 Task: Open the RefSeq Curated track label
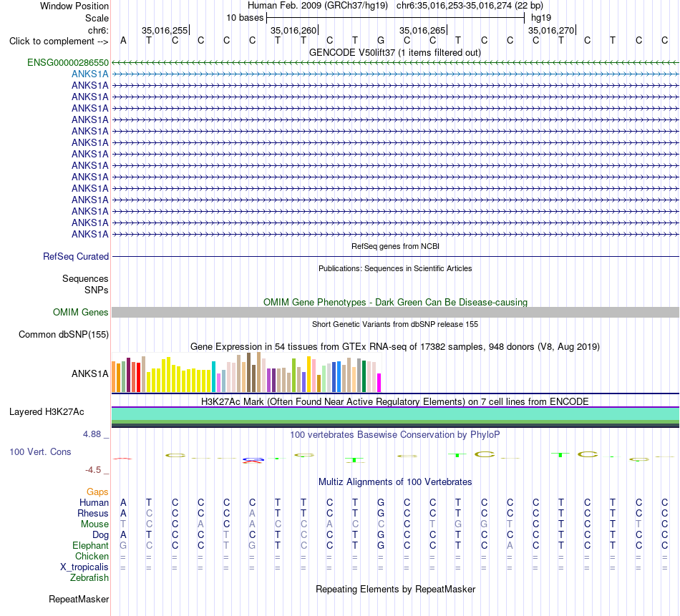(76, 257)
